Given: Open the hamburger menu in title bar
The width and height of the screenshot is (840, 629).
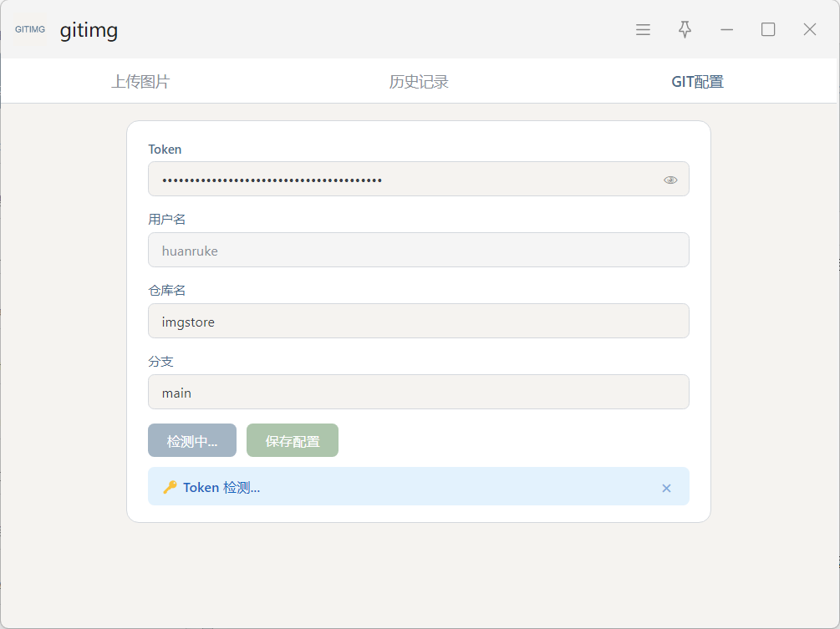Looking at the screenshot, I should (643, 29).
